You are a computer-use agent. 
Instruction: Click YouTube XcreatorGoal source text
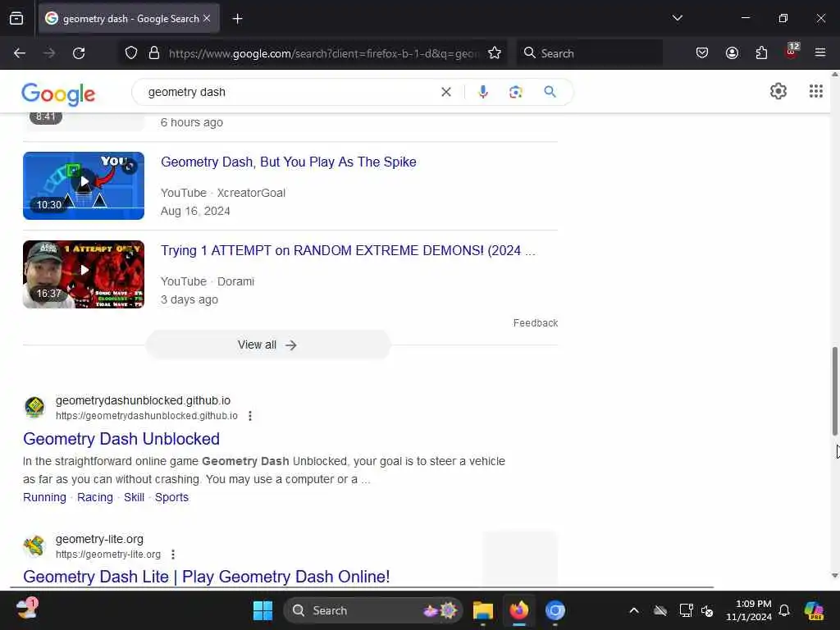(x=223, y=193)
